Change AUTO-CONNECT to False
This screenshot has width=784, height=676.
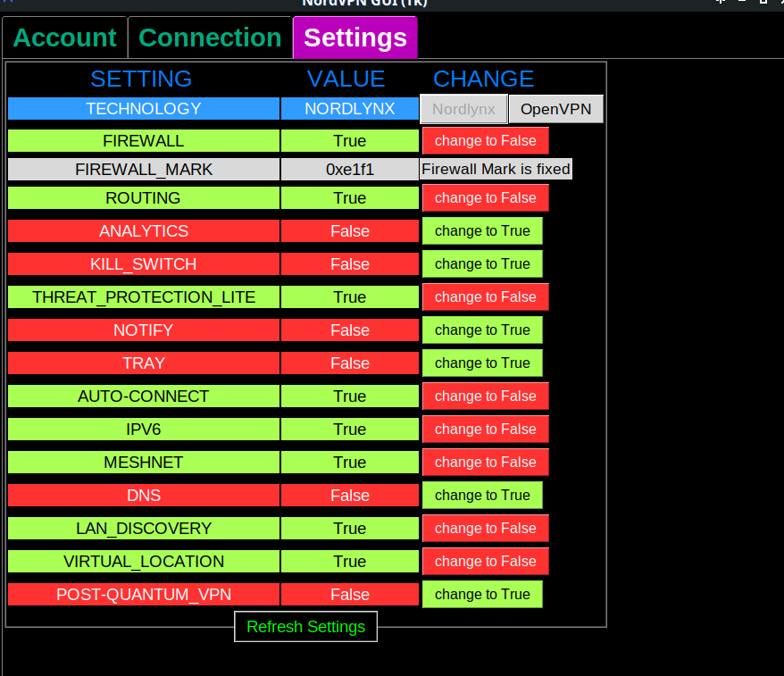[x=485, y=396]
